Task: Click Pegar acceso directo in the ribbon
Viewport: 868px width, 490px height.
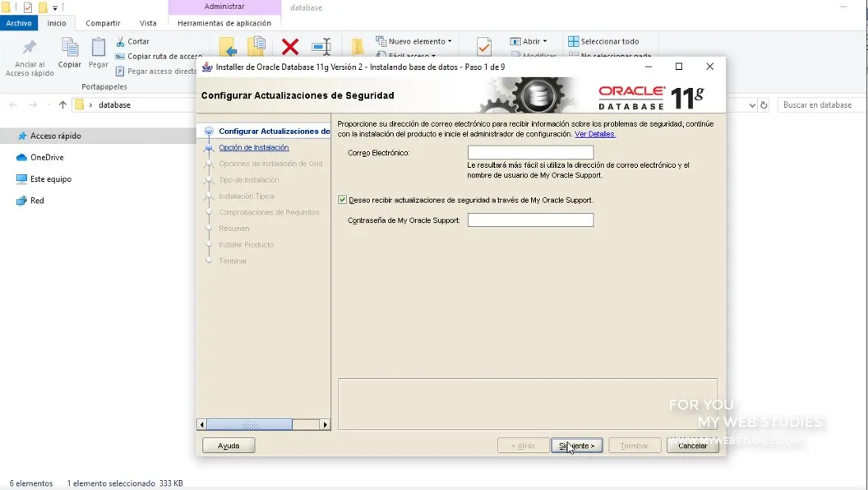Action: 156,72
